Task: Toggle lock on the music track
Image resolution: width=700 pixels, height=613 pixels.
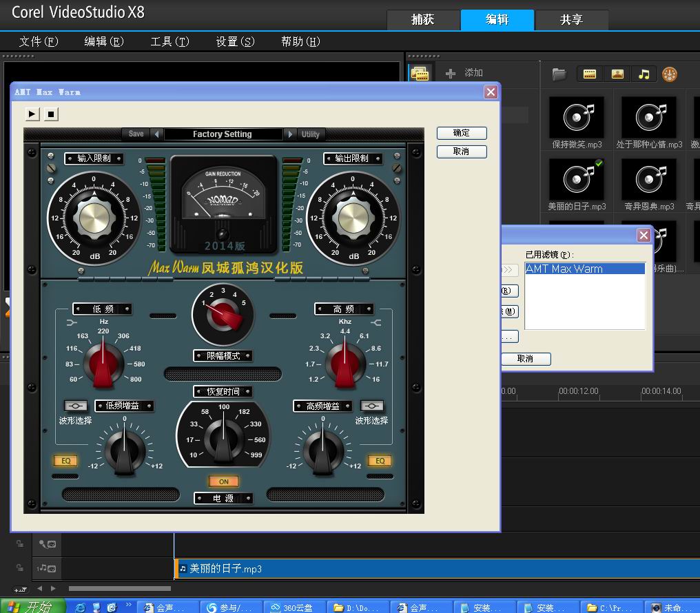Action: pyautogui.click(x=20, y=568)
